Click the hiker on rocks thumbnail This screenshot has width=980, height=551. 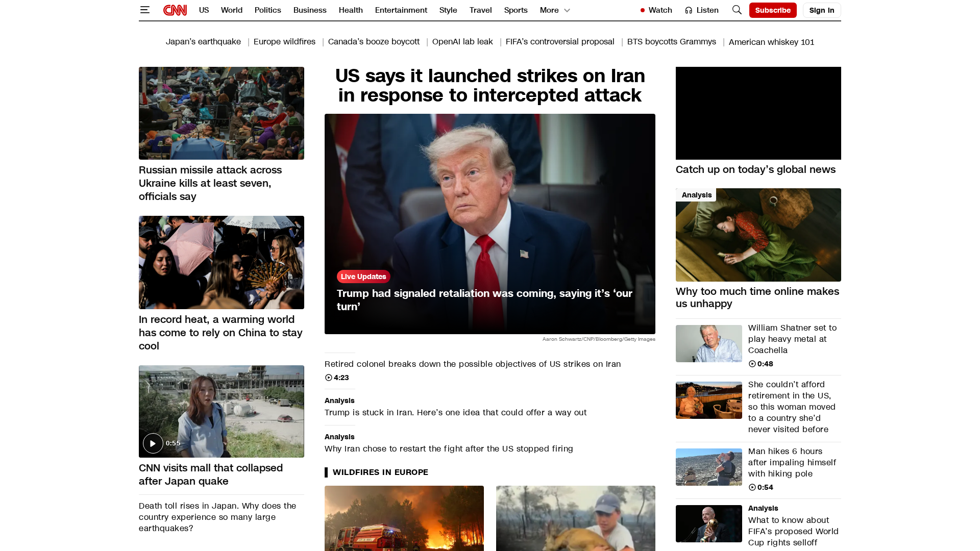[x=709, y=467]
